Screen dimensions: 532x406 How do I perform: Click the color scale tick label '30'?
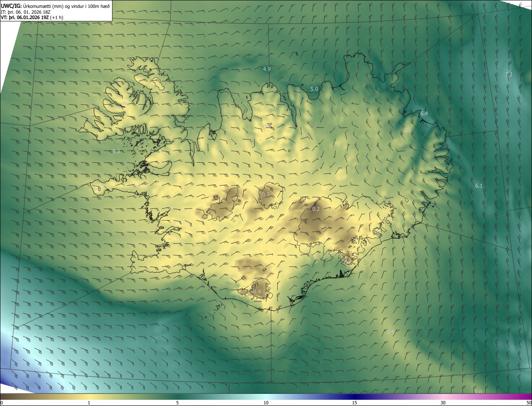(x=443, y=403)
